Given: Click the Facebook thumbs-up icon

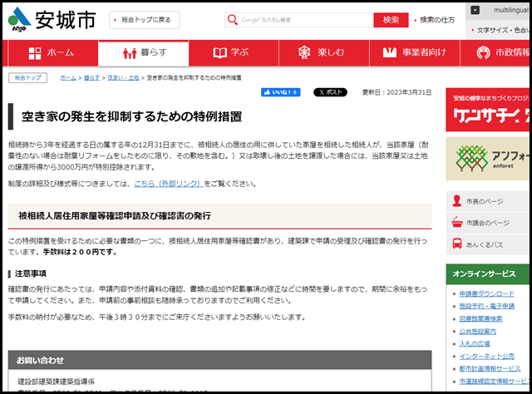Looking at the screenshot, I should (267, 92).
